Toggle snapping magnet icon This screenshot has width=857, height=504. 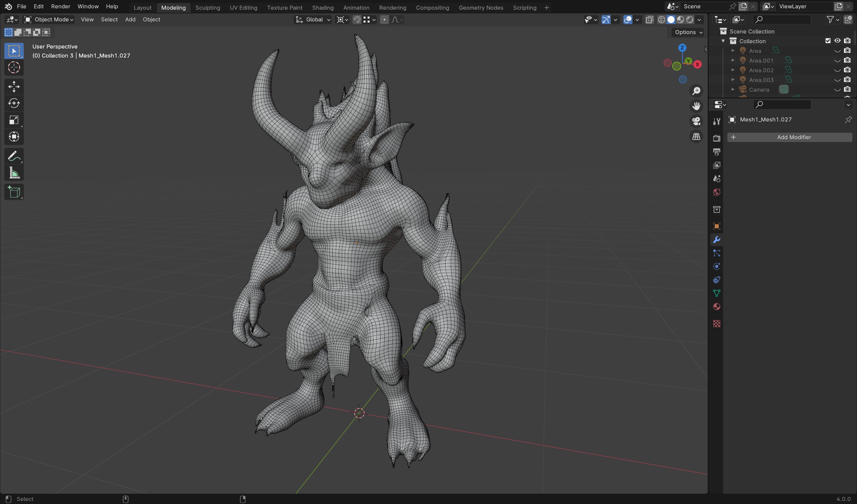(357, 19)
